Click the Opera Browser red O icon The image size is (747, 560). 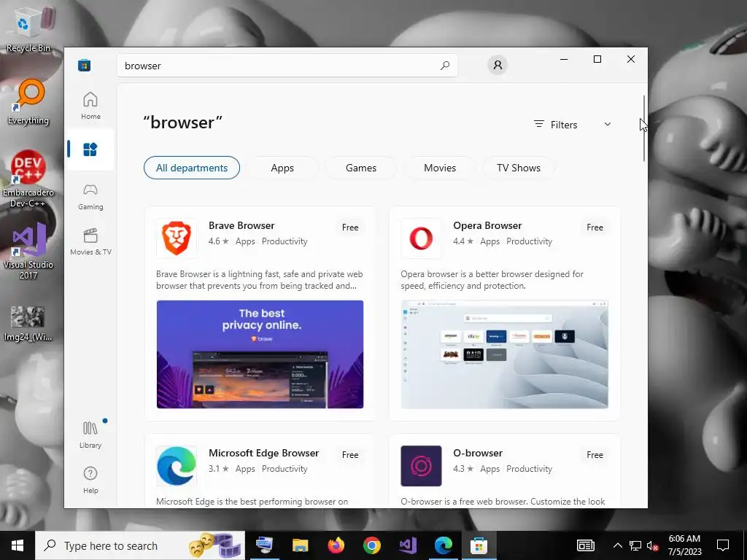coord(421,238)
